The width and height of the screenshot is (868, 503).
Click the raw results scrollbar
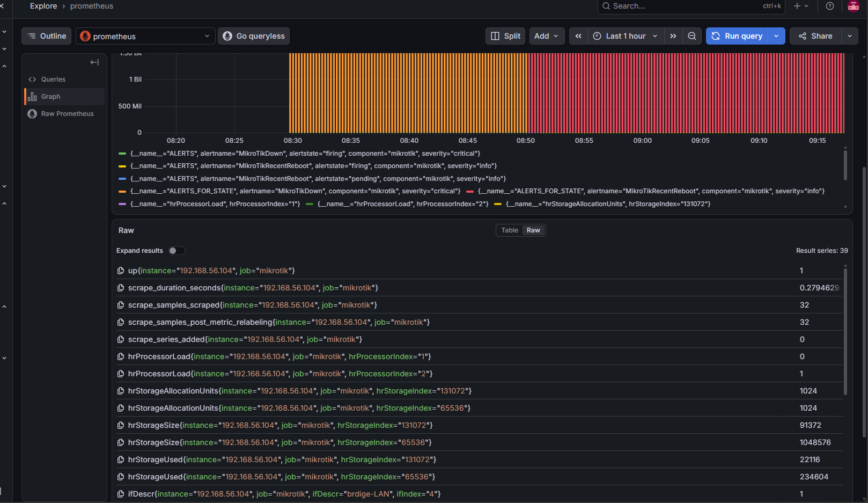point(845,331)
